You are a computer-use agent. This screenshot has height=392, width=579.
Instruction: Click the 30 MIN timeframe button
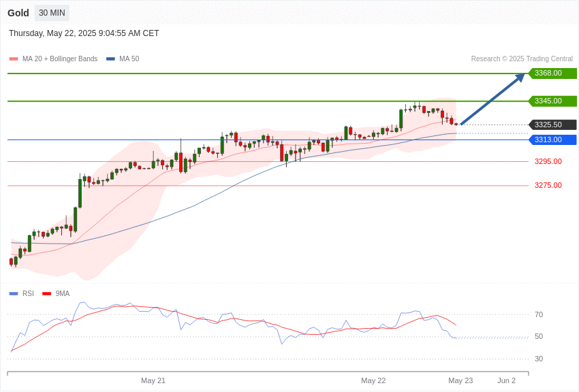(x=52, y=13)
